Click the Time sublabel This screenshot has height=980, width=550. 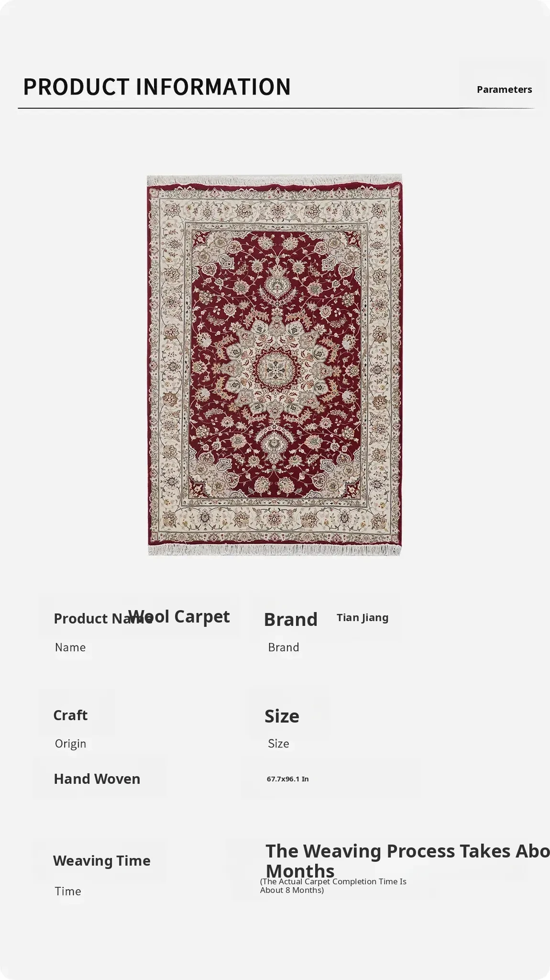pyautogui.click(x=68, y=891)
